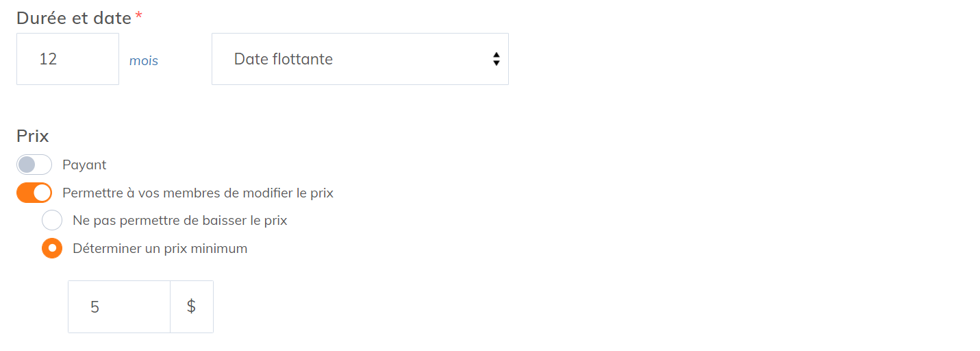Select "Ne pas permettre de baisser le prix" radio

click(52, 220)
